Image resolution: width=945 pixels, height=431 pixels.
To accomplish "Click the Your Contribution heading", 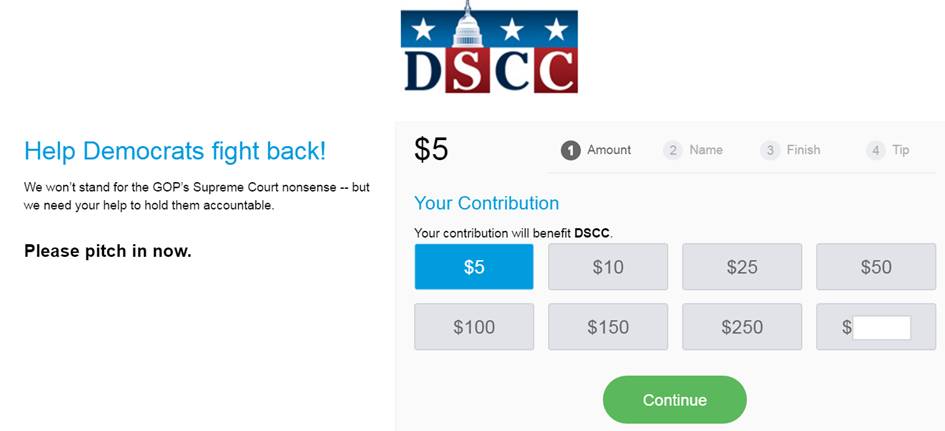I will [486, 203].
